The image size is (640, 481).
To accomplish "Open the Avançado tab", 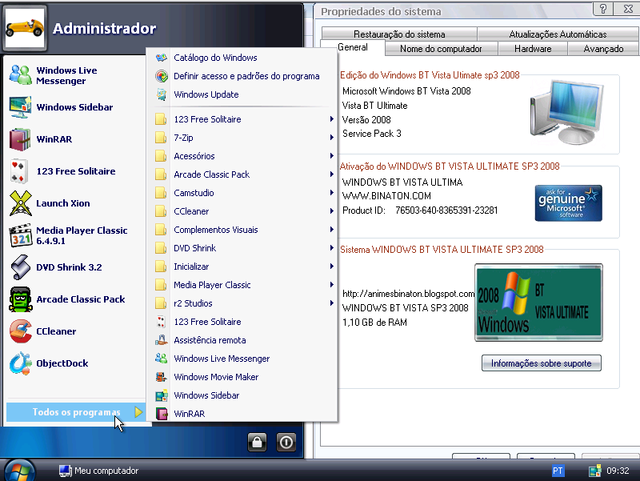I will (x=603, y=49).
